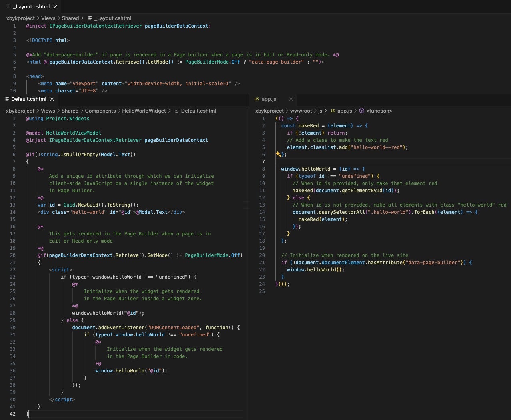This screenshot has width=511, height=420.
Task: Click the sparkle code action icon in app.js
Action: point(278,154)
